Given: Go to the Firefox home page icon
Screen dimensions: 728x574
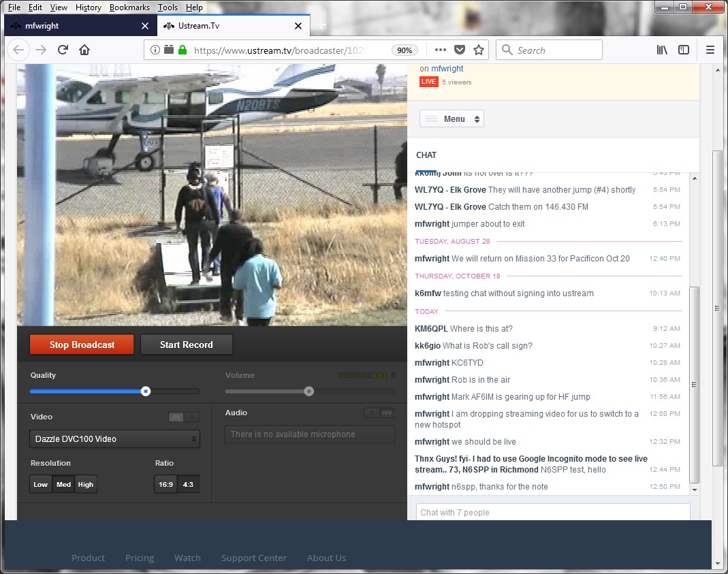Looking at the screenshot, I should (x=84, y=50).
